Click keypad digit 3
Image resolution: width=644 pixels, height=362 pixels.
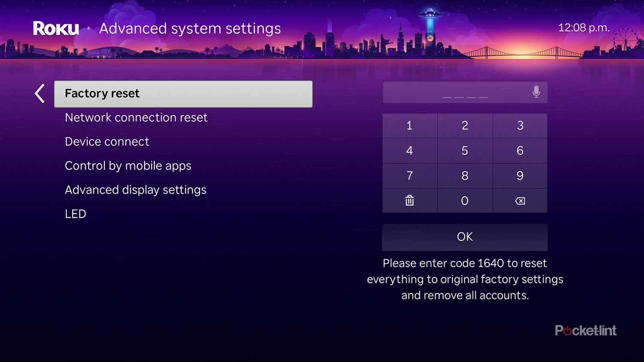[520, 126]
